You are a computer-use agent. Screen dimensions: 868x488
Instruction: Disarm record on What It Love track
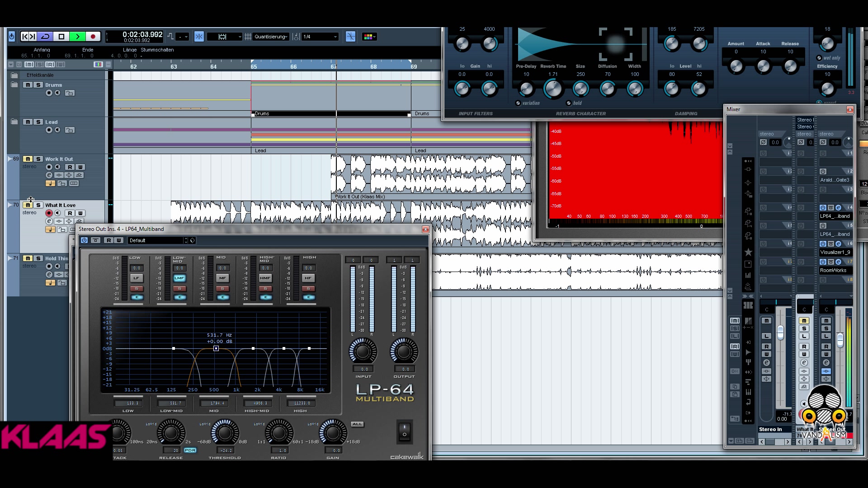[49, 213]
